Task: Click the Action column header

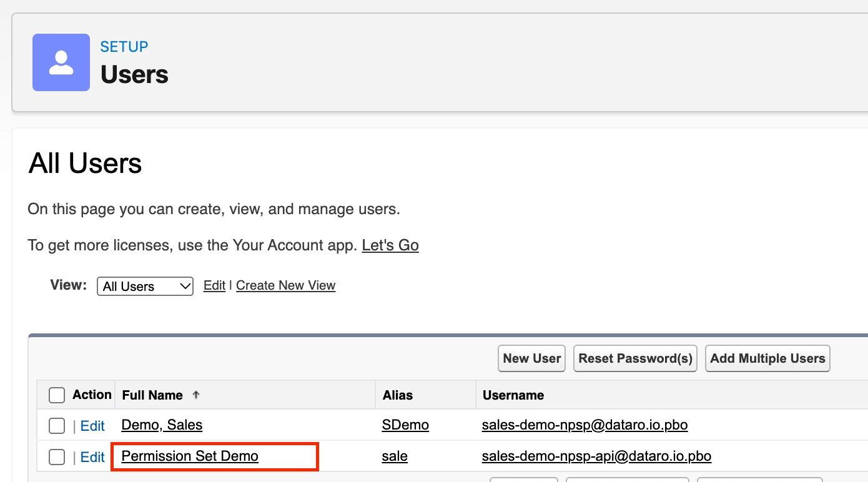Action: click(x=92, y=395)
